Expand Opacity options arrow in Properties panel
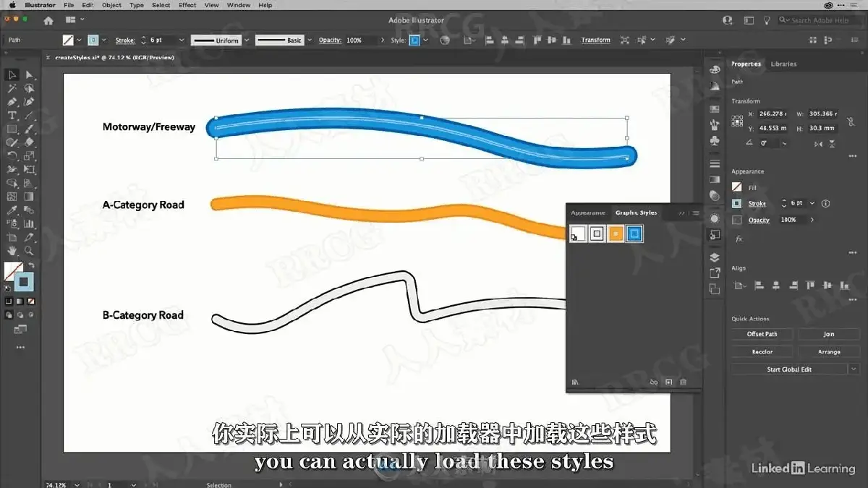The height and width of the screenshot is (488, 868). (812, 220)
